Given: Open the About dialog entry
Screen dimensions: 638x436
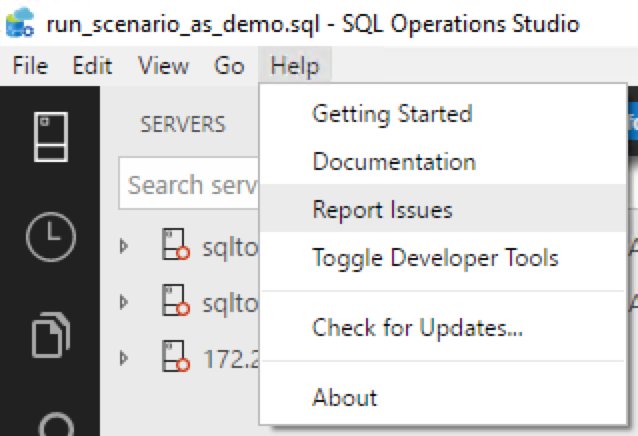Looking at the screenshot, I should pos(443,397).
